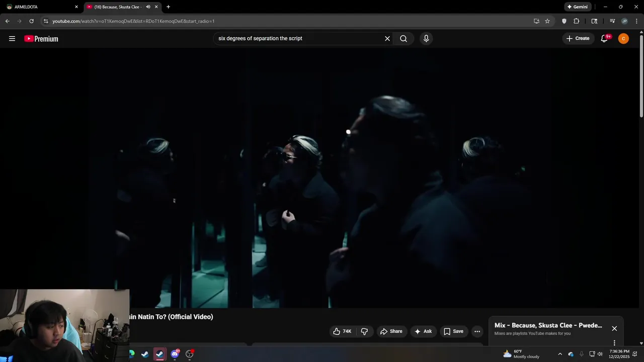
Task: Open OBS Studio from the taskbar
Action: tap(190, 354)
